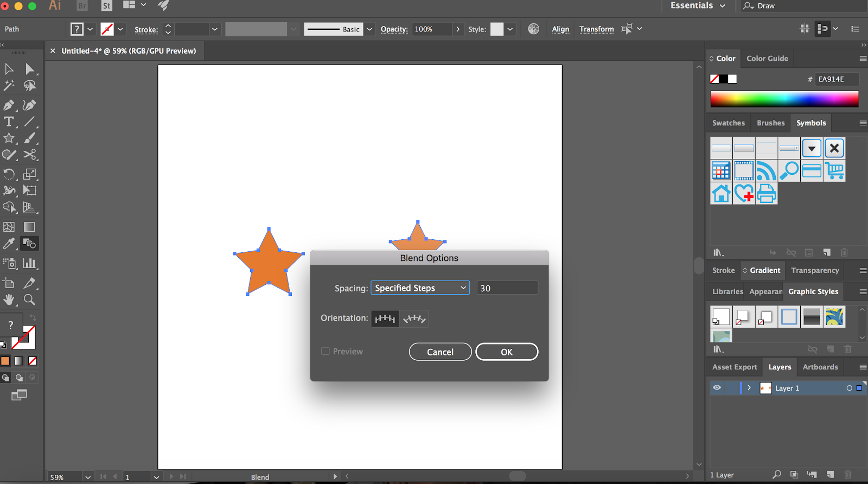Select the Line Segment tool

(30, 122)
